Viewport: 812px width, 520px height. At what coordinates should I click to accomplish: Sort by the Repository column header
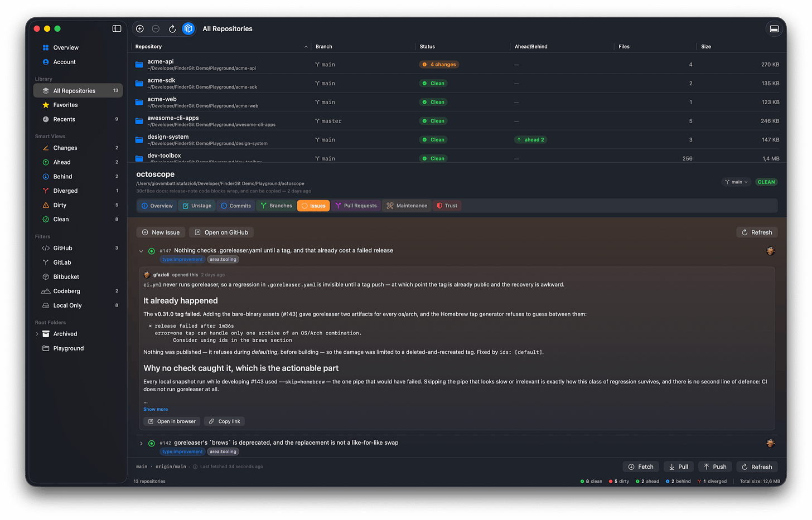pyautogui.click(x=221, y=46)
